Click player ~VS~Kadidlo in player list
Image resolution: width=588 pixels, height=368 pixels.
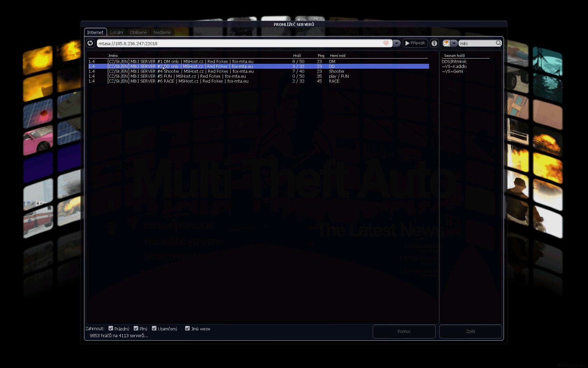coord(454,66)
